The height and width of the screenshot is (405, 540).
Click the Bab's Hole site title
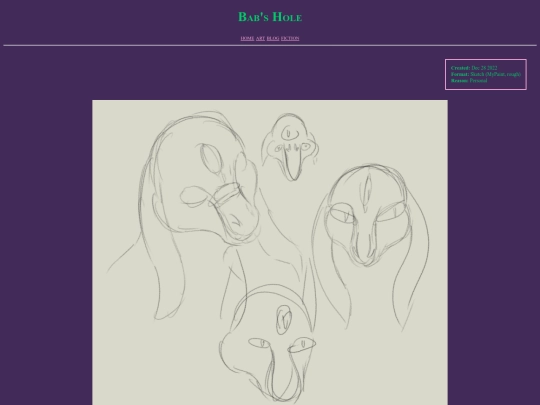[x=270, y=17]
